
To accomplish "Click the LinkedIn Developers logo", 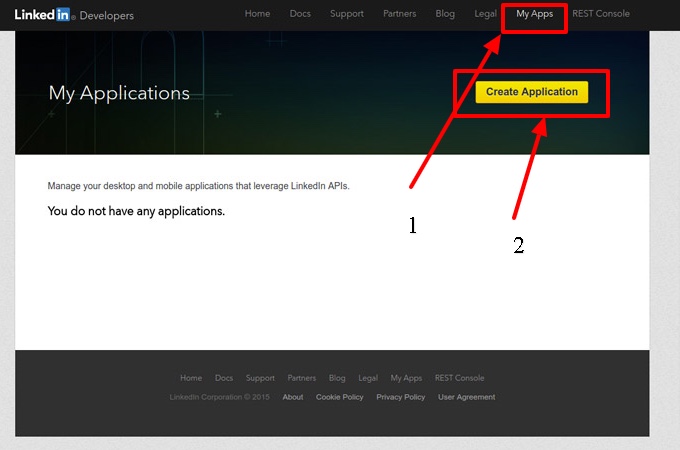I will click(x=74, y=15).
